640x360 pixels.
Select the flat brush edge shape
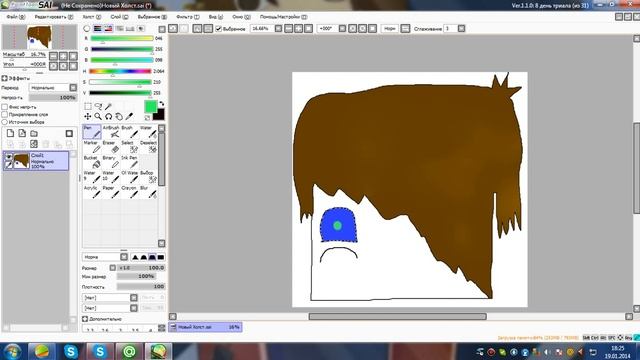click(161, 257)
